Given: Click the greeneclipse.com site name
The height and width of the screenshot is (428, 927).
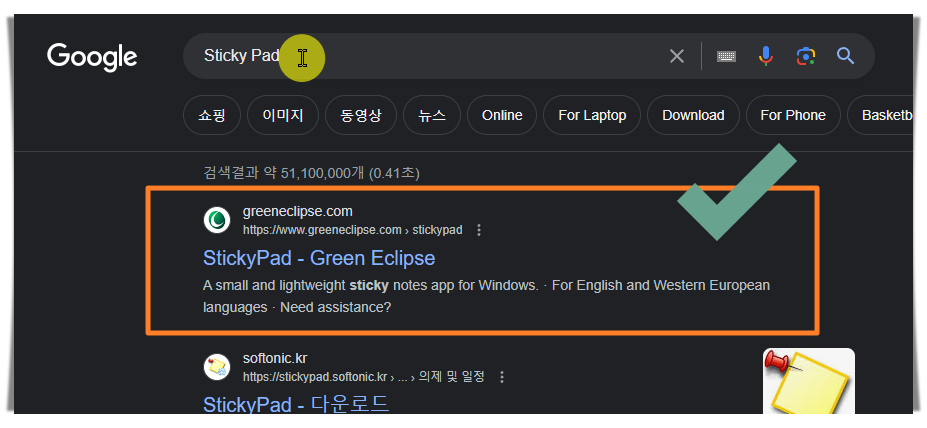Looking at the screenshot, I should click(297, 212).
